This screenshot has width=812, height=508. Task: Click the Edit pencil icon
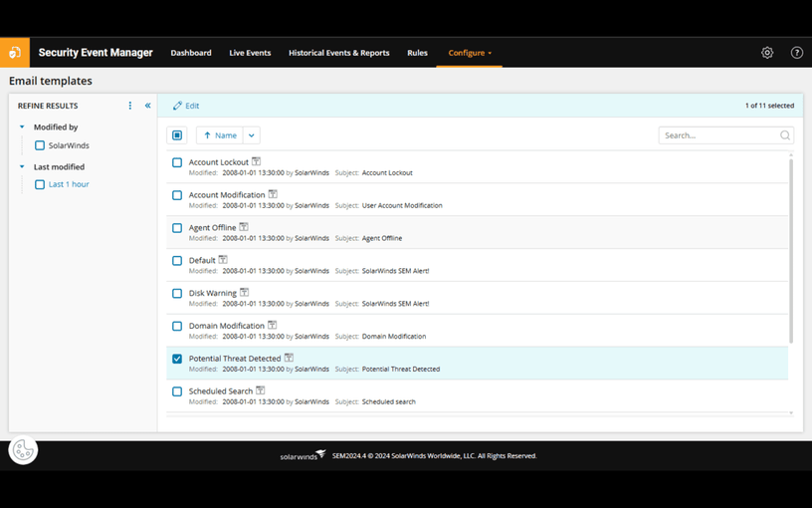click(177, 106)
